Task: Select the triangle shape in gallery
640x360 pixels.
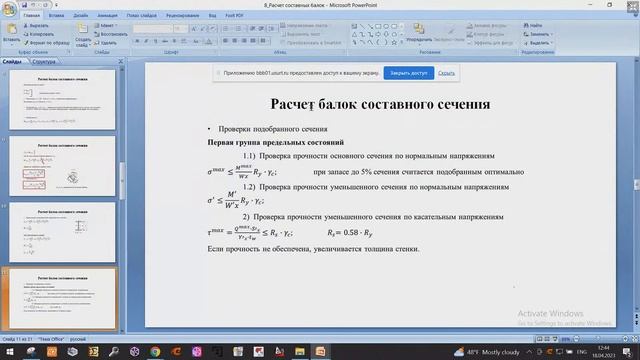Action: [354, 34]
